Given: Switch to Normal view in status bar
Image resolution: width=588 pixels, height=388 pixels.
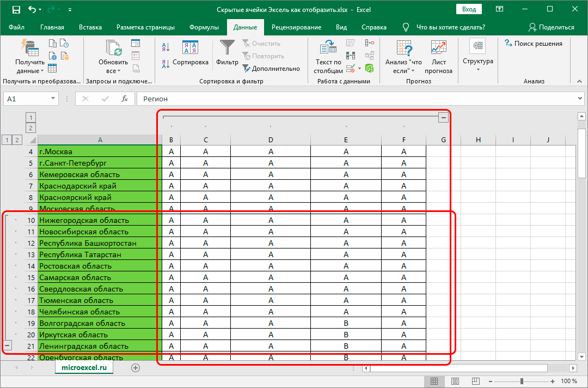Looking at the screenshot, I should point(434,381).
